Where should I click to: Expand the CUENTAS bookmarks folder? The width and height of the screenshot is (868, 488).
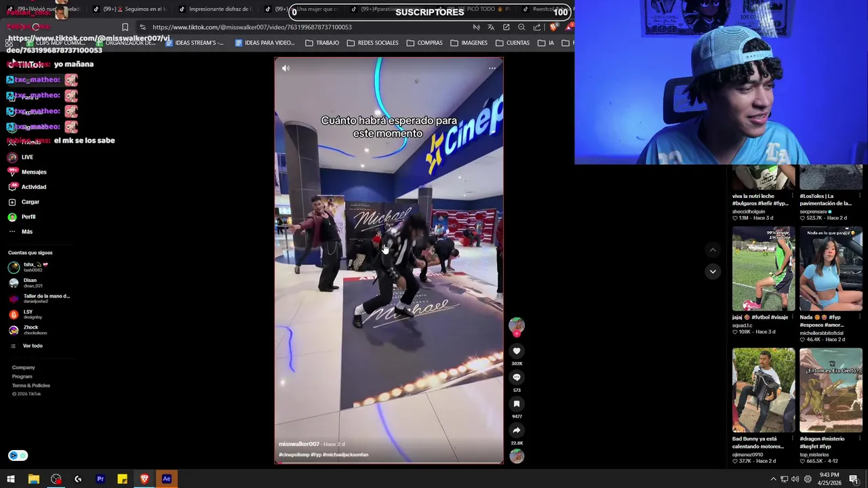[513, 43]
